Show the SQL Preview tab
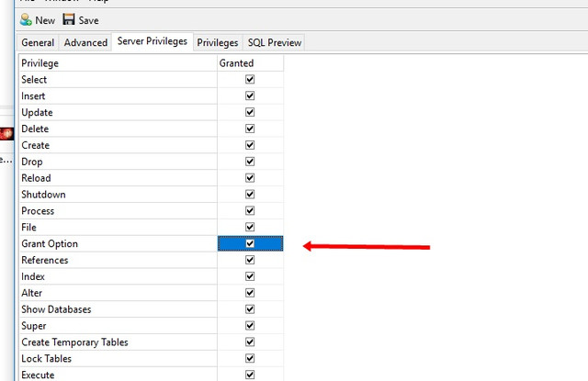Screen dimensions: 588x381 (275, 43)
